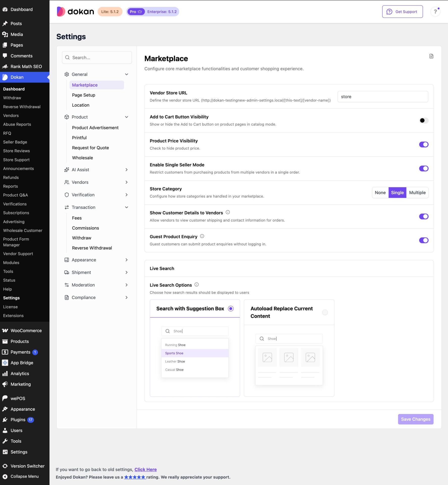Open the Commissions settings page
The height and width of the screenshot is (485, 448).
pos(85,228)
